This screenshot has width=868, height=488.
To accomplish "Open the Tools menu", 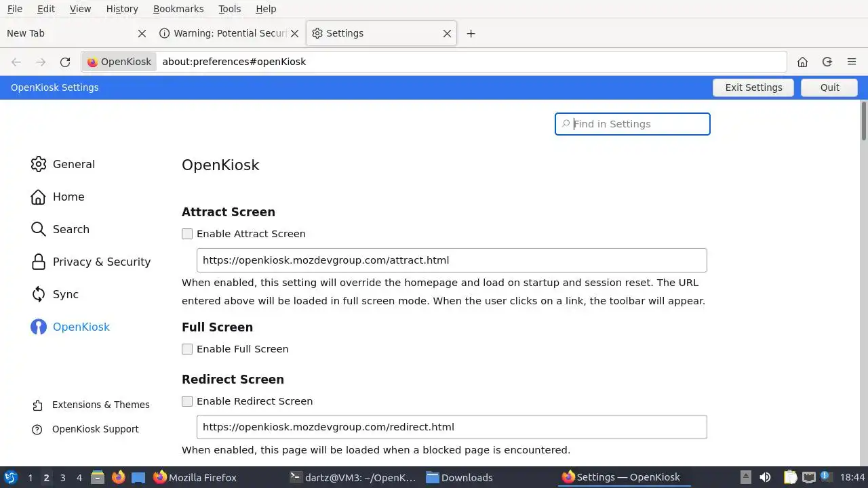I will (229, 9).
